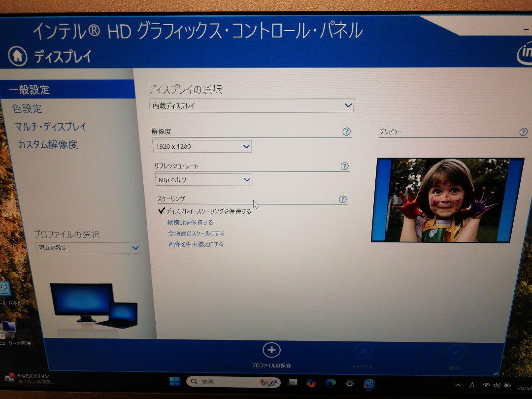Image resolution: width=532 pixels, height=399 pixels.
Task: Click the 適用 label at bottom
Action: pos(454,368)
